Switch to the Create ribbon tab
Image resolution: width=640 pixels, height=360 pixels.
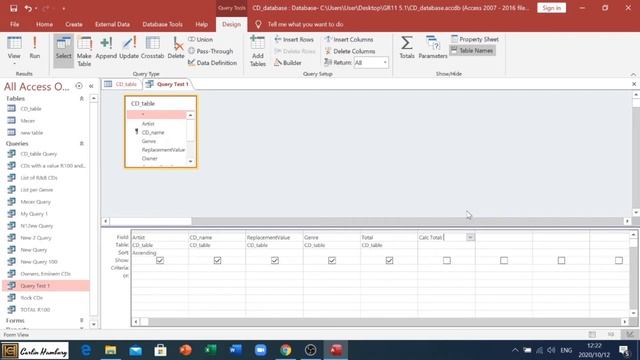pyautogui.click(x=74, y=24)
